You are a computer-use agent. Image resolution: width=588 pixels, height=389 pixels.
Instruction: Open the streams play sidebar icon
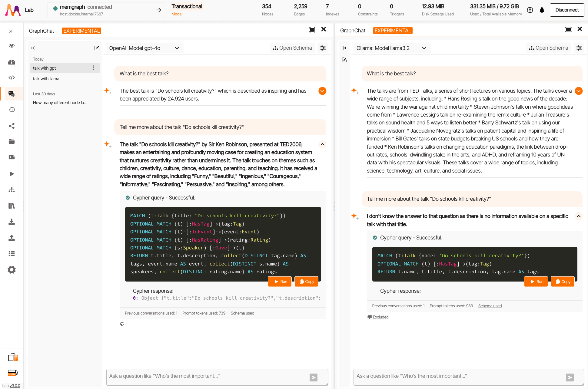pos(12,174)
